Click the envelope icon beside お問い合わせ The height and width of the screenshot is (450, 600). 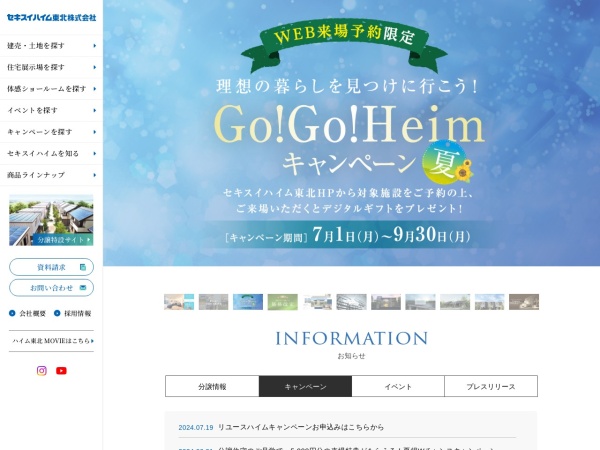(83, 288)
